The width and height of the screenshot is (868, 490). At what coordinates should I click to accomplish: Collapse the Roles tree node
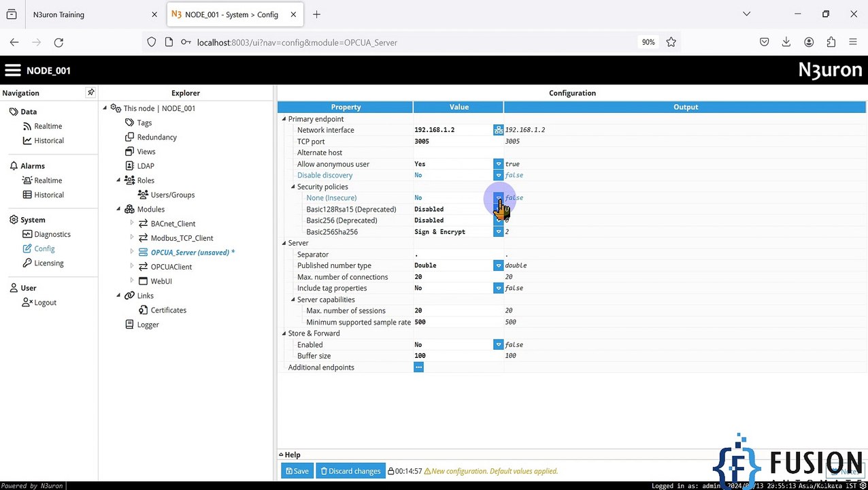(x=118, y=180)
